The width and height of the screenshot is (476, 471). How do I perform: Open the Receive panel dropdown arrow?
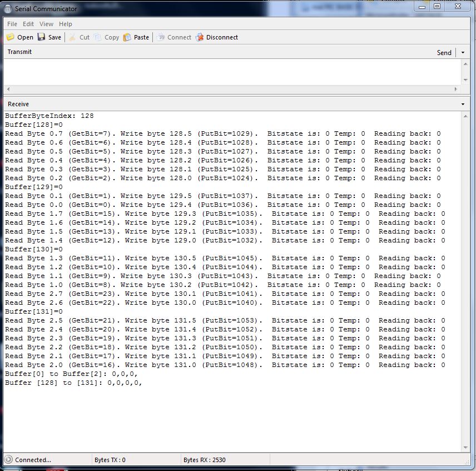(463, 105)
